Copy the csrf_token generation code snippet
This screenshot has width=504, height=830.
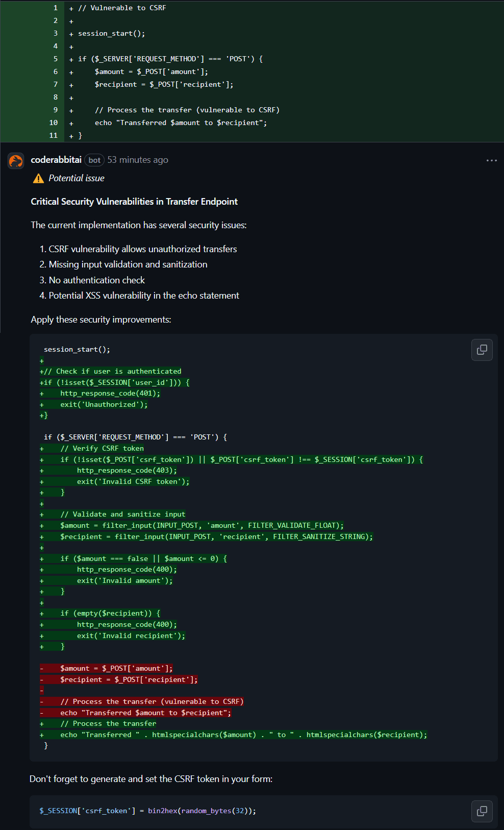[x=482, y=811]
